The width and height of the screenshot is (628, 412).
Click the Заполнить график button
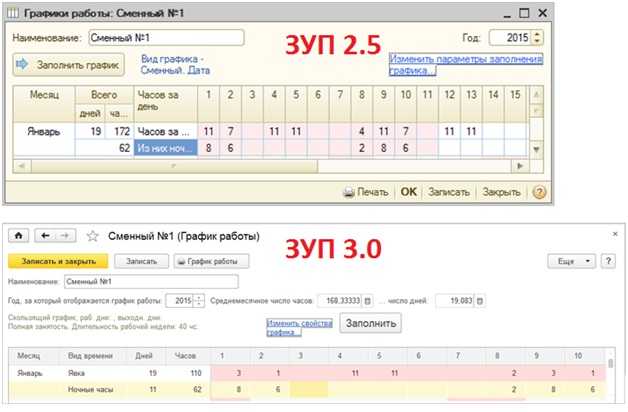click(68, 65)
